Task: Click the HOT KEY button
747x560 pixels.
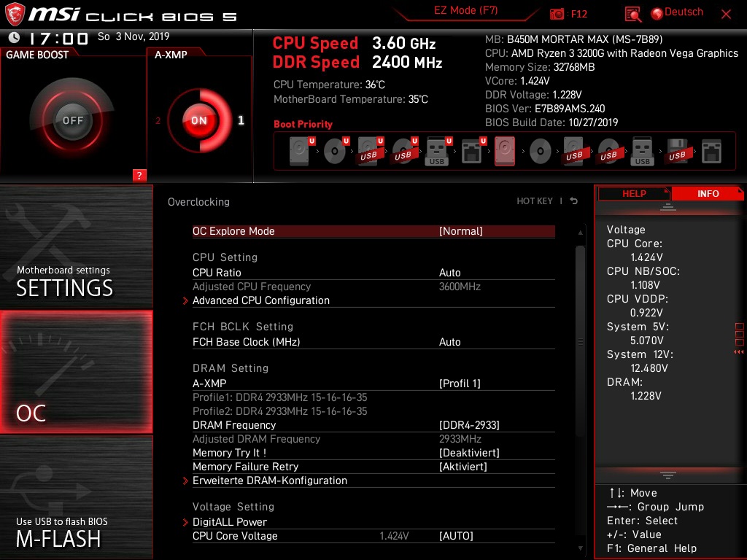Action: point(535,201)
